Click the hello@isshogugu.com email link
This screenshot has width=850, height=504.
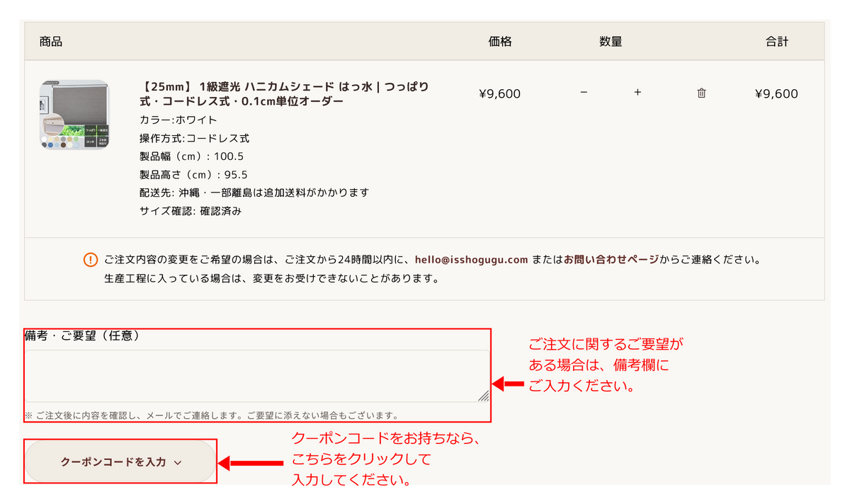pyautogui.click(x=472, y=260)
